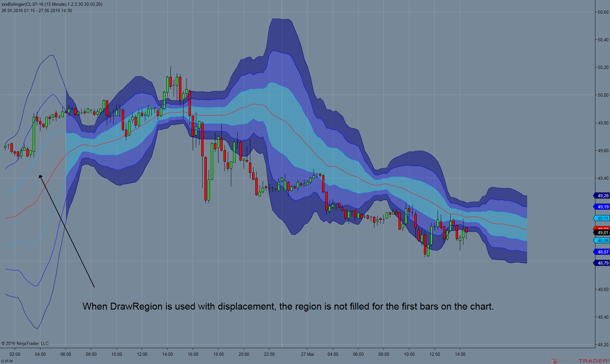Screen dimensions: 610x364
Task: Click the blue 48,87 price marker
Action: coord(602,252)
